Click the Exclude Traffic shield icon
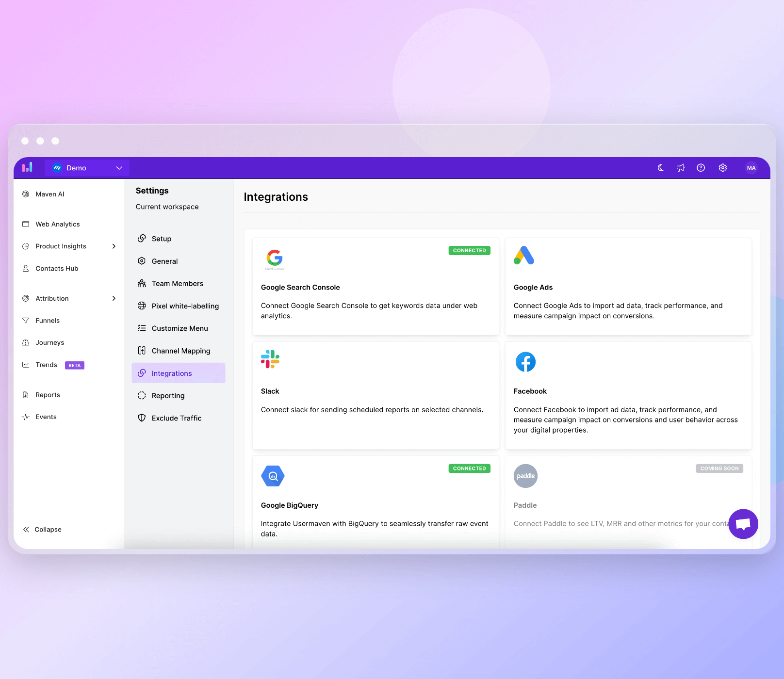 (142, 418)
